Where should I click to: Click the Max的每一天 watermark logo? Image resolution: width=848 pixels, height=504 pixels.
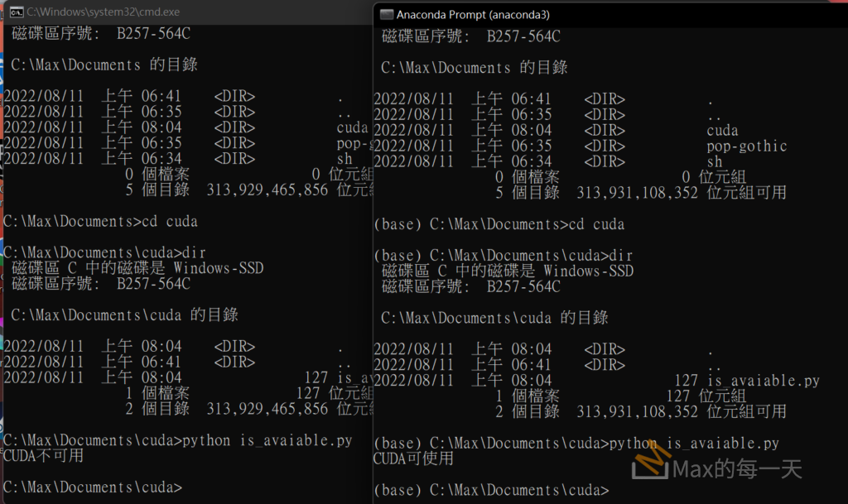click(717, 469)
